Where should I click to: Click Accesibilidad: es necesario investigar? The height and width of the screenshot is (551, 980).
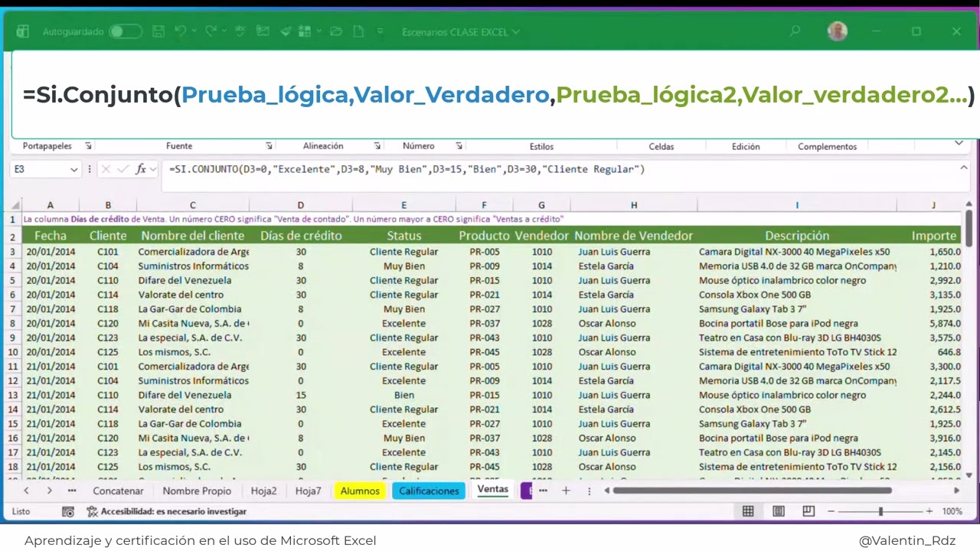(x=166, y=511)
